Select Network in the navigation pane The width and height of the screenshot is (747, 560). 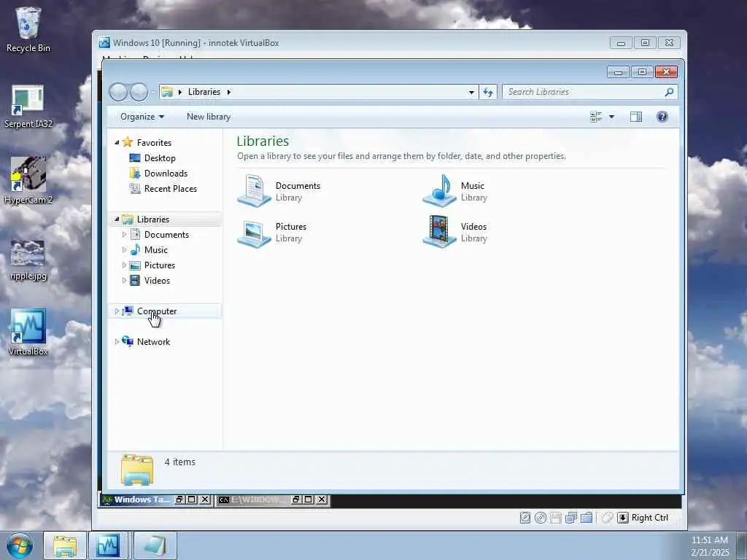coord(153,341)
